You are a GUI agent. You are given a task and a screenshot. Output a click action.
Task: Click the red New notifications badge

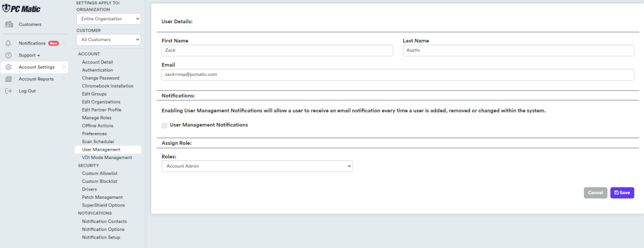point(53,43)
